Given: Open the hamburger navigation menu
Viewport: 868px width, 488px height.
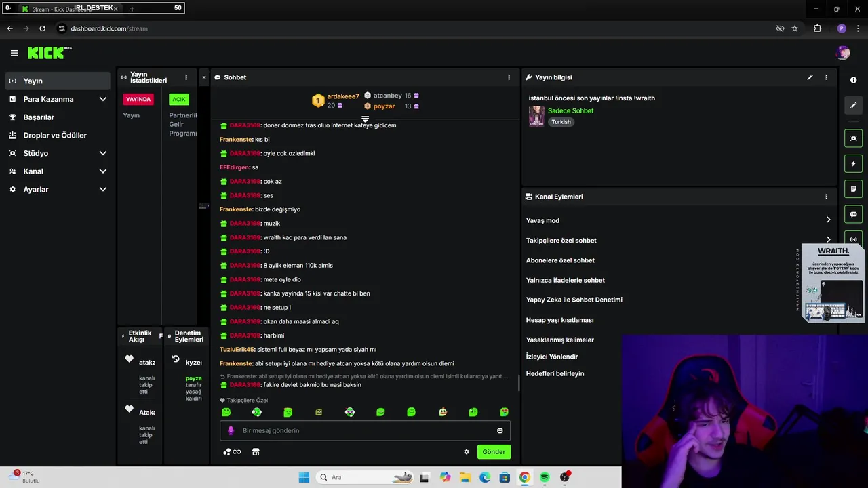Looking at the screenshot, I should point(14,53).
